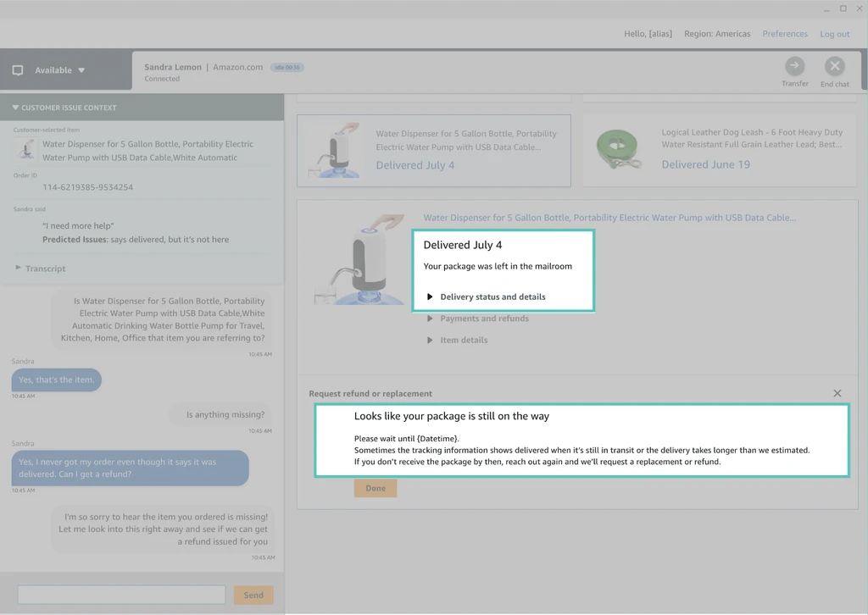Close the Request refund or replacement panel
Screen dimensions: 868x615
coord(837,393)
